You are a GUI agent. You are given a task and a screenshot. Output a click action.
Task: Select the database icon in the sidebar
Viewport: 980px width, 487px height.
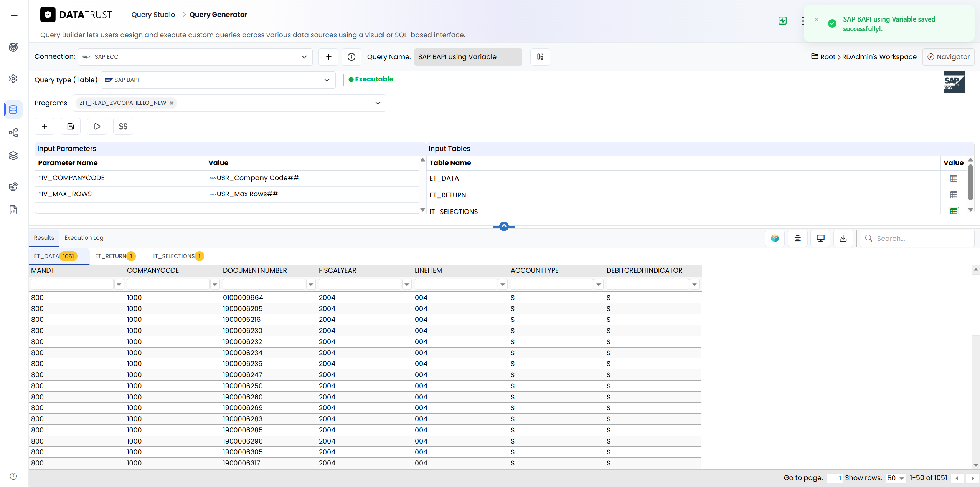pyautogui.click(x=13, y=109)
